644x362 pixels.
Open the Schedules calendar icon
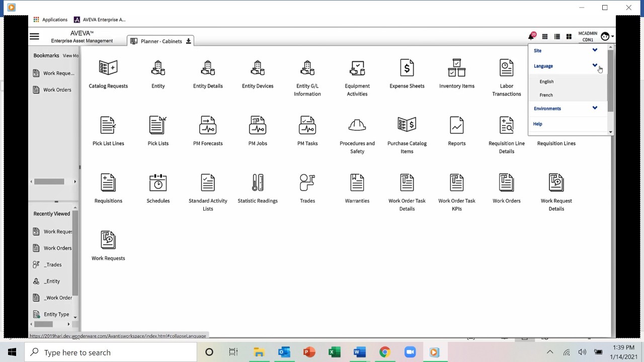tap(158, 183)
